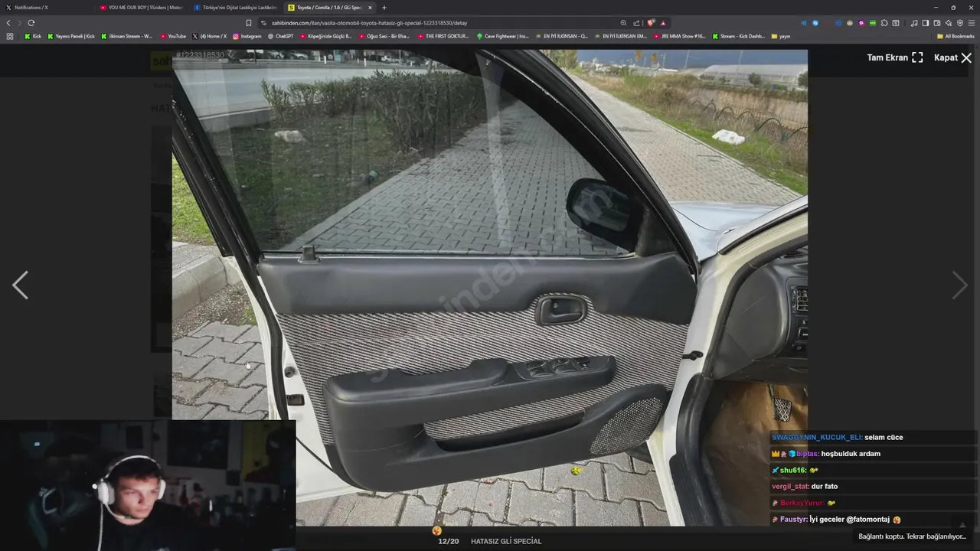
Task: Toggle the browser sidebar panel
Action: click(x=925, y=23)
